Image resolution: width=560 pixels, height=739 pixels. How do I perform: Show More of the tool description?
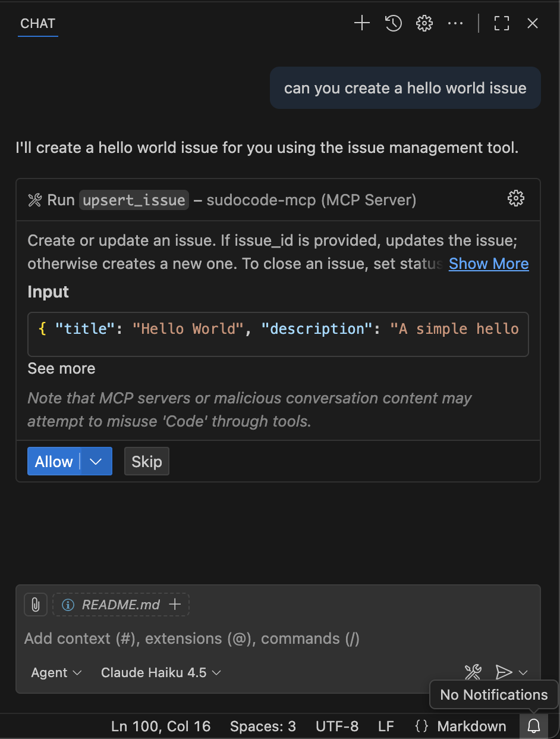489,264
